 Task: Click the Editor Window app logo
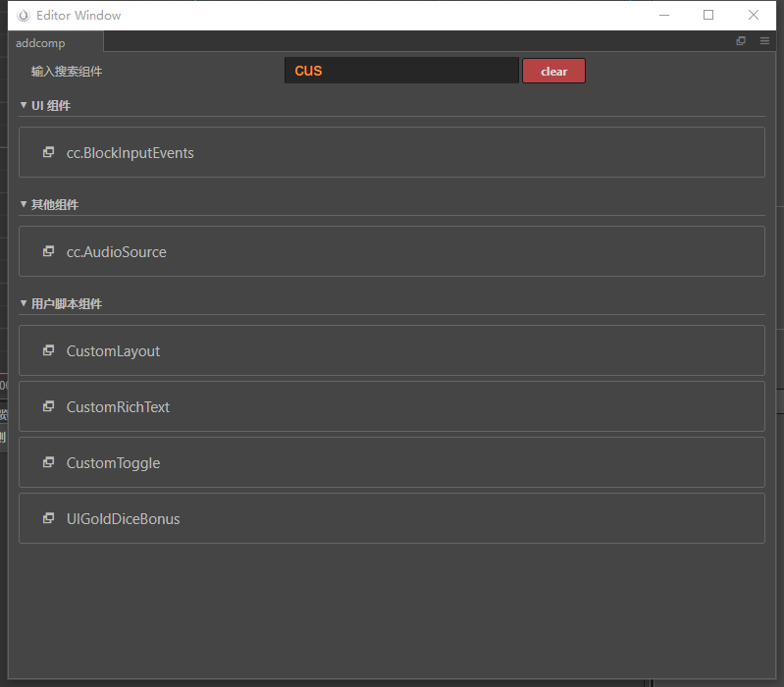tap(24, 16)
